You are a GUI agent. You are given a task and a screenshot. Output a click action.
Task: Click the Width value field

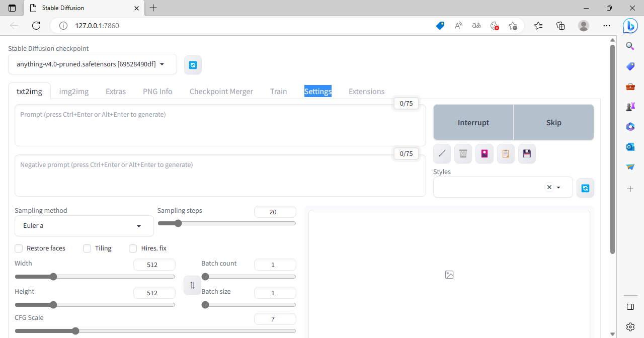click(x=154, y=265)
